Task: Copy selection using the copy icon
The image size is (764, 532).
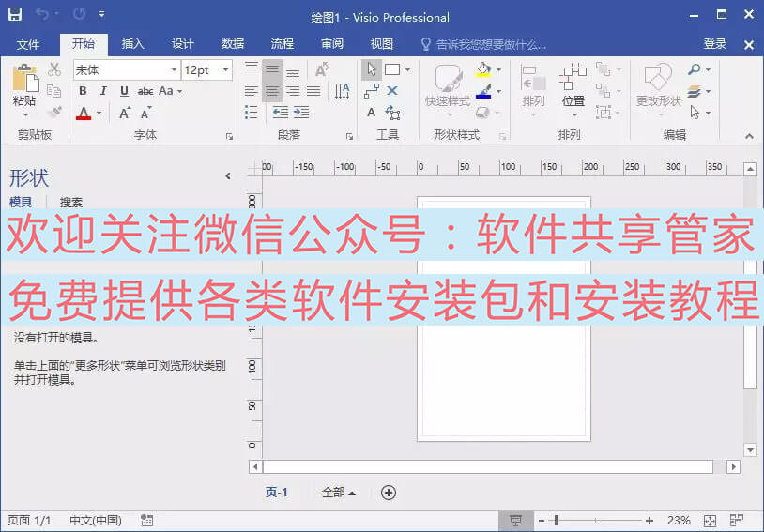Action: tap(54, 91)
